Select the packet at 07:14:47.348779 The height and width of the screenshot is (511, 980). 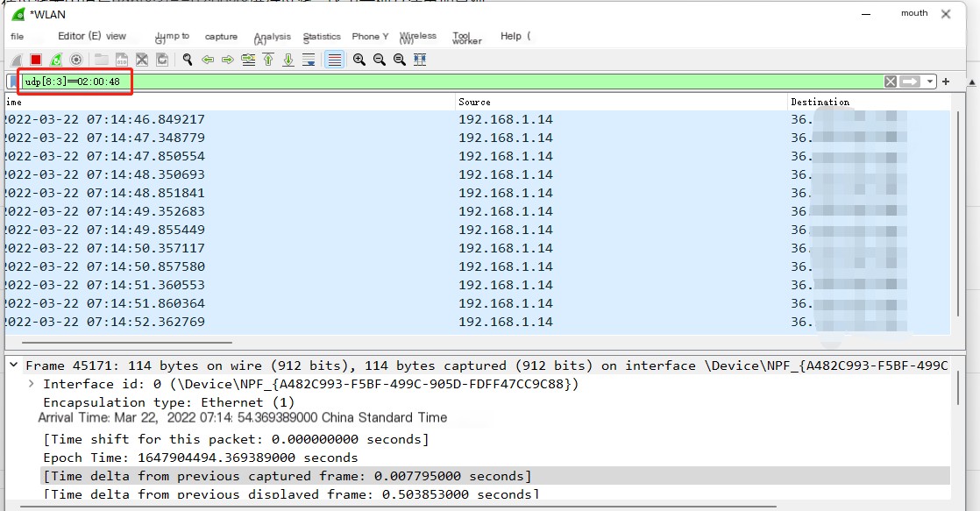pos(478,138)
